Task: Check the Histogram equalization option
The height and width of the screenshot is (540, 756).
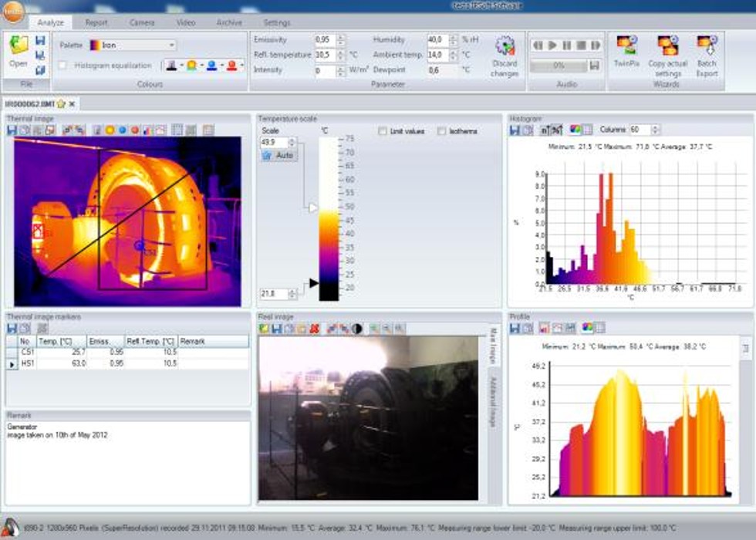Action: coord(63,66)
